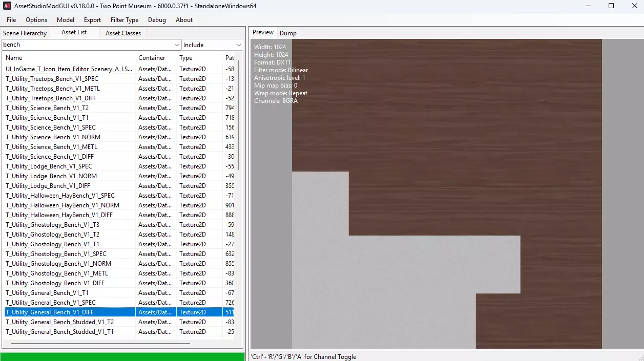The image size is (644, 361).
Task: Open the Export menu
Action: (92, 20)
